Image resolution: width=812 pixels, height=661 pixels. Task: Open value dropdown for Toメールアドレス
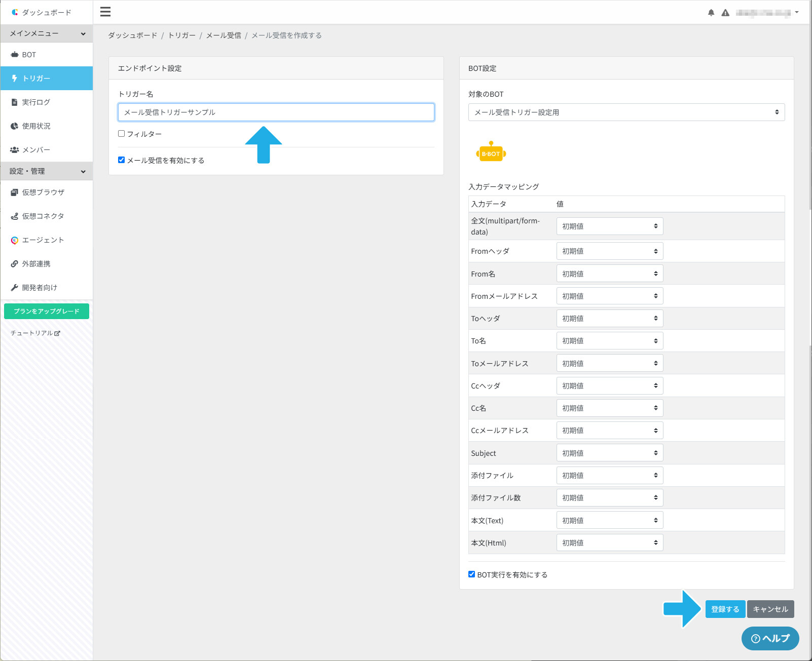point(610,363)
